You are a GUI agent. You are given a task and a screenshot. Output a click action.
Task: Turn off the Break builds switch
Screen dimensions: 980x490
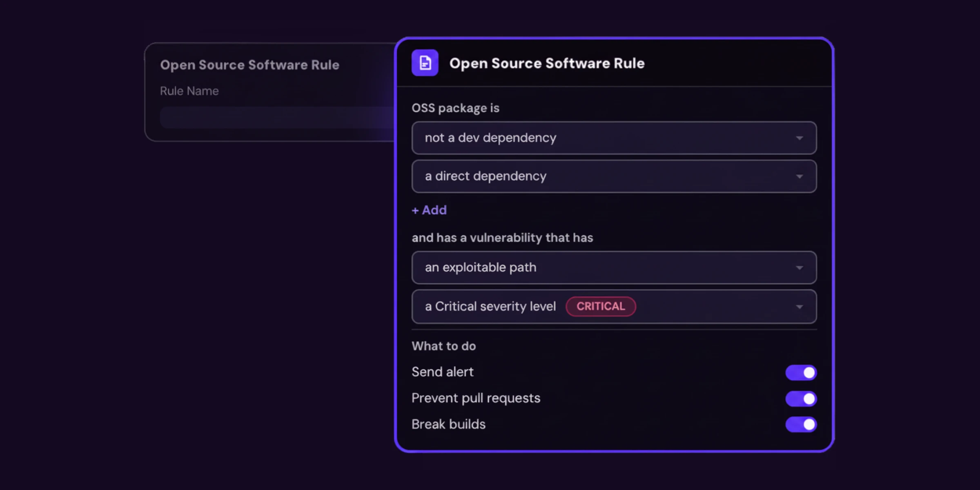tap(801, 425)
